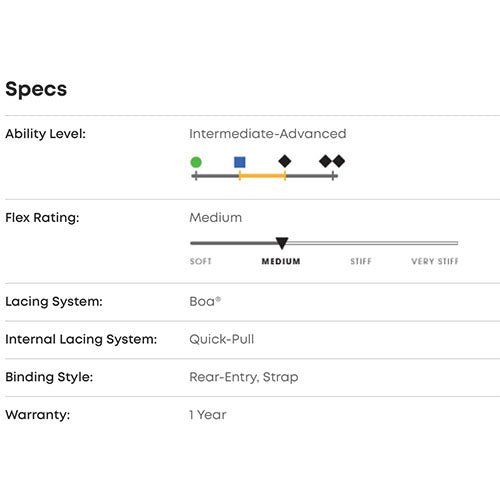Click the flex rating triangle marker
The height and width of the screenshot is (500, 500).
point(282,243)
